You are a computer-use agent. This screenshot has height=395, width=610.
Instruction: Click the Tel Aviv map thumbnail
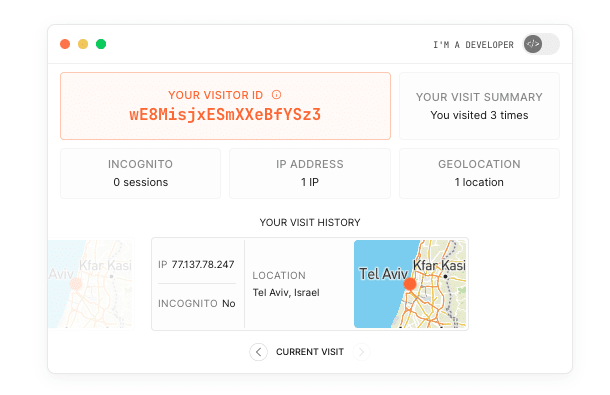click(x=410, y=284)
